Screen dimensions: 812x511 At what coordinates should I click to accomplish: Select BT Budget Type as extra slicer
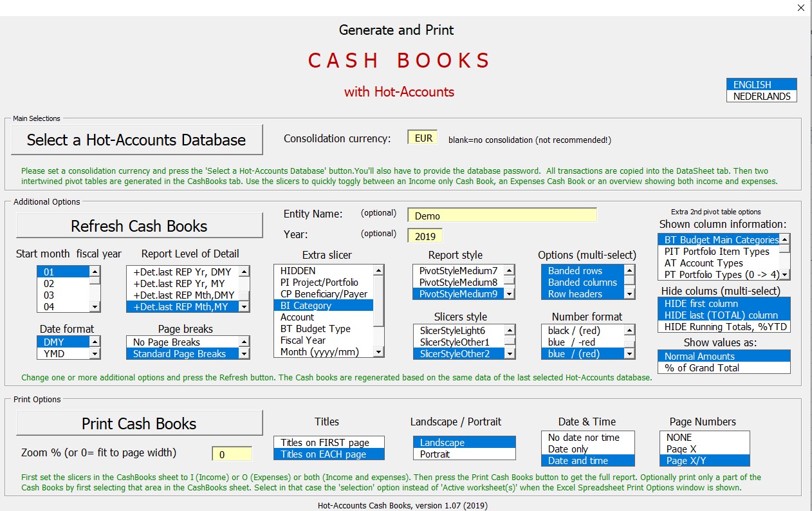(x=324, y=329)
